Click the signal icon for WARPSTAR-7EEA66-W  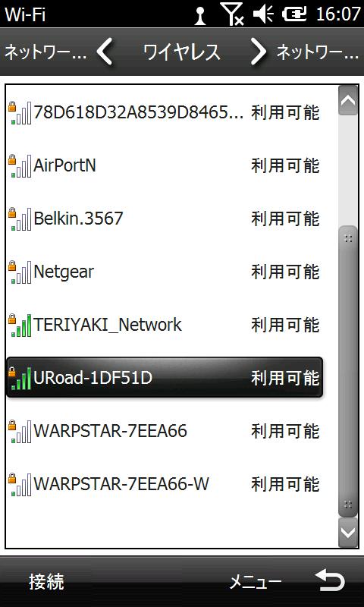20,484
